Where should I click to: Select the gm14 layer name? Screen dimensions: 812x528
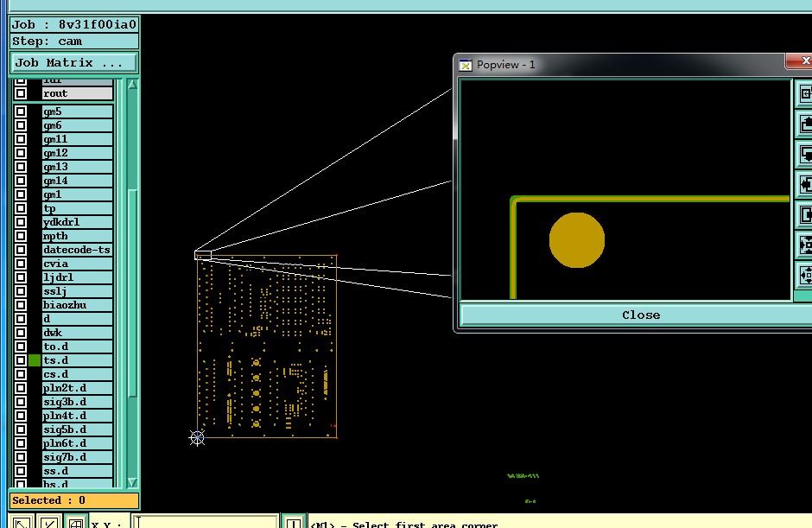[77, 181]
